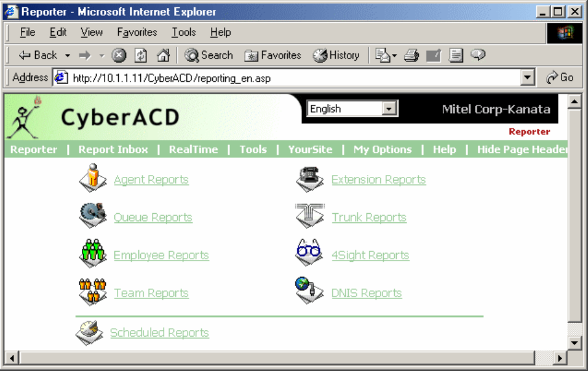Click Hide Page Header link
The image size is (588, 371).
pos(522,149)
